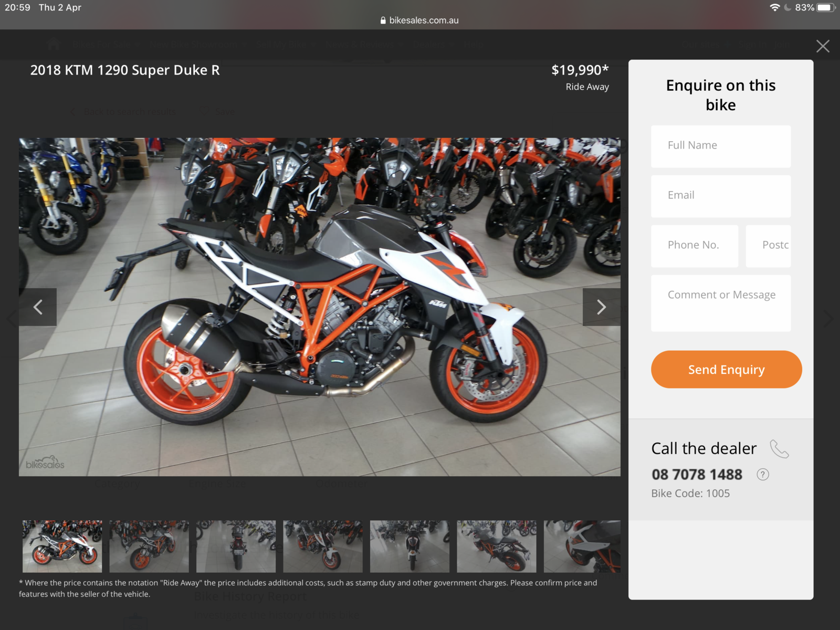View the third thumbnail showing rear view
840x630 pixels.
coord(236,546)
